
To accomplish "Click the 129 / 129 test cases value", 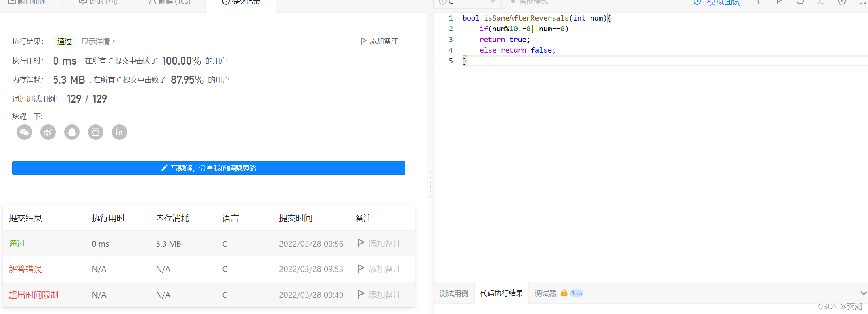I will [x=87, y=99].
